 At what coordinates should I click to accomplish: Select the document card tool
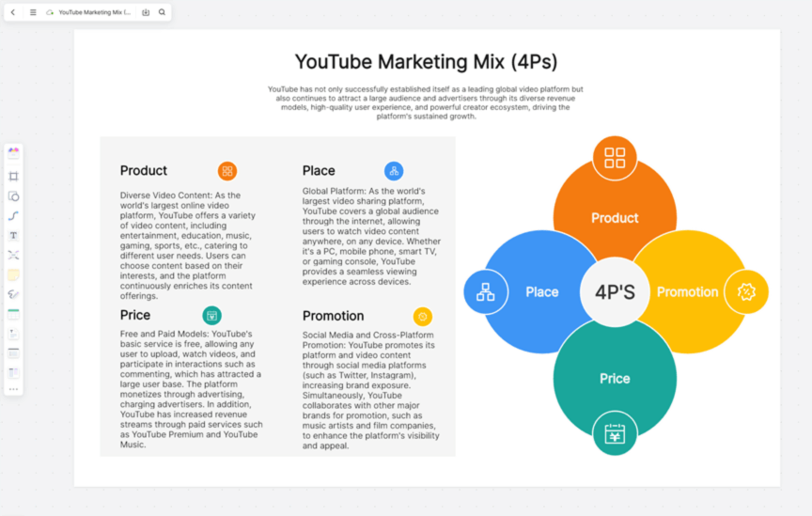pos(13,334)
